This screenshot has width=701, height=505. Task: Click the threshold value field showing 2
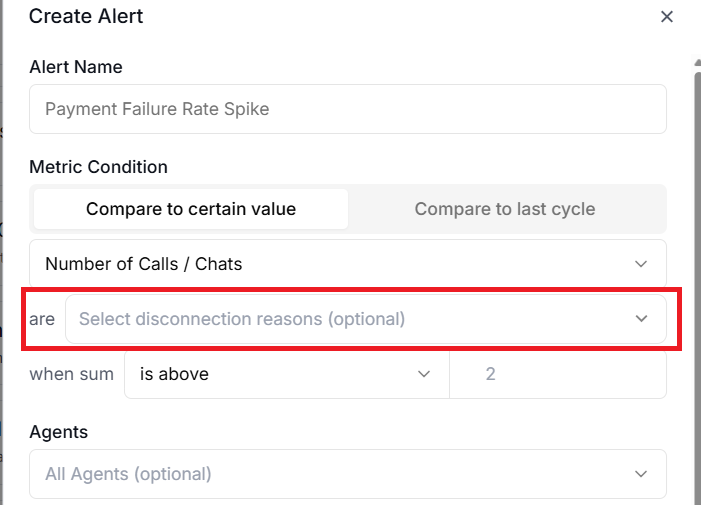point(558,374)
